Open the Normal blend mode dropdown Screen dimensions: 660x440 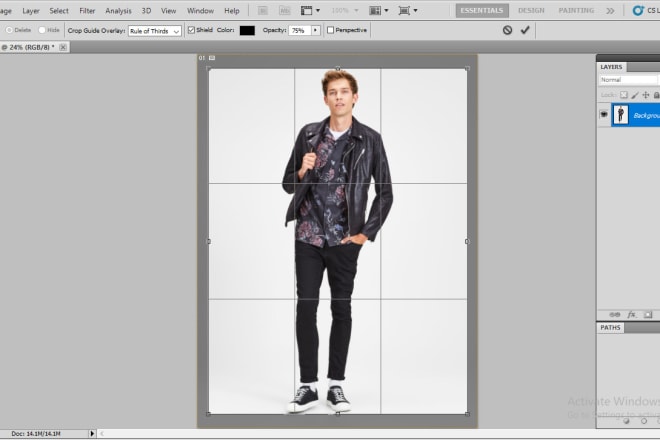[x=629, y=80]
